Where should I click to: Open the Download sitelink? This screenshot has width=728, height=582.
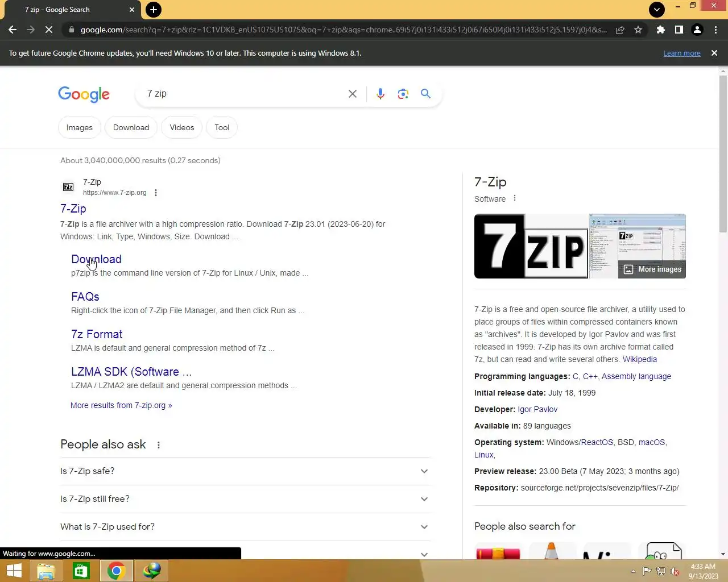click(x=96, y=259)
